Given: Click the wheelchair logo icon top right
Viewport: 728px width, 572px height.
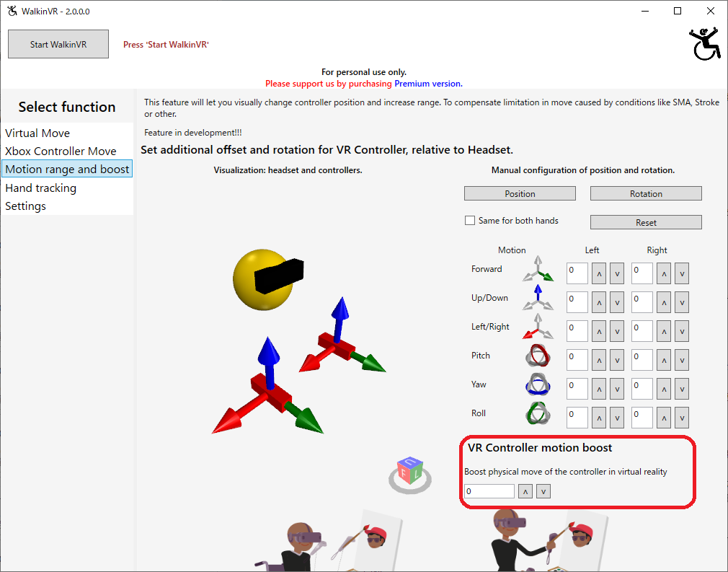Looking at the screenshot, I should pyautogui.click(x=705, y=44).
